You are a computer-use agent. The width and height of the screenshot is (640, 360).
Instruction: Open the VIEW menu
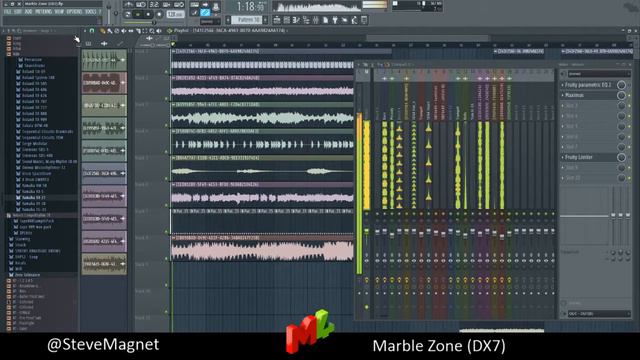[x=59, y=12]
